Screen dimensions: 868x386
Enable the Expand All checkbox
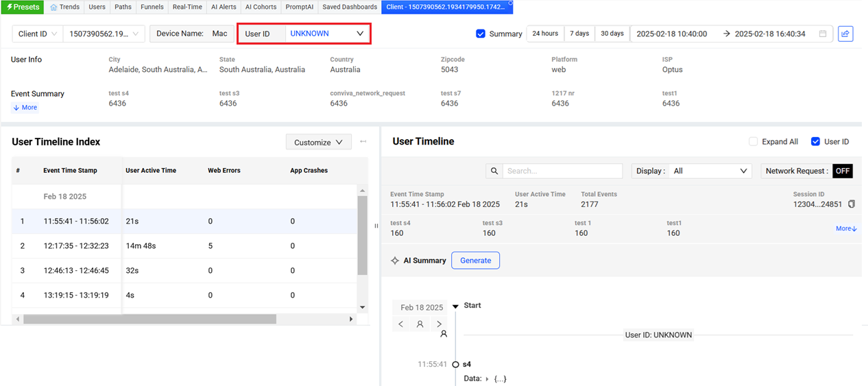(754, 142)
